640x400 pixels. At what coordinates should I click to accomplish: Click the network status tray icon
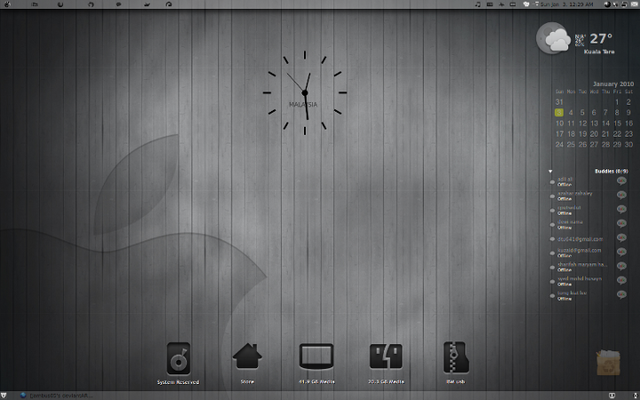[x=616, y=4]
